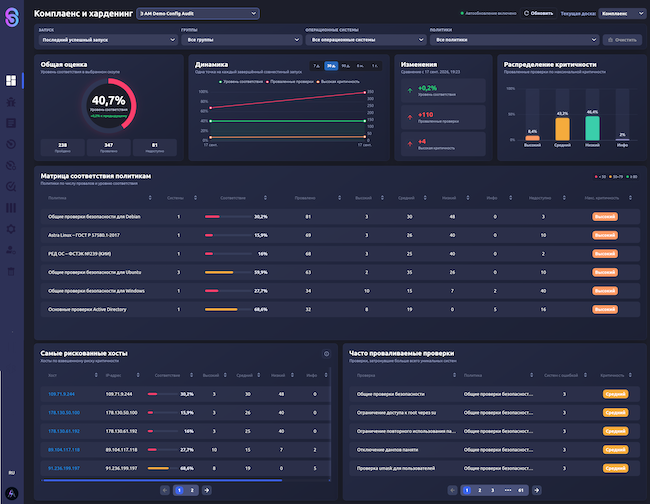Open the list panel sidebar icon
Viewport: 650px width, 504px height.
click(x=11, y=123)
